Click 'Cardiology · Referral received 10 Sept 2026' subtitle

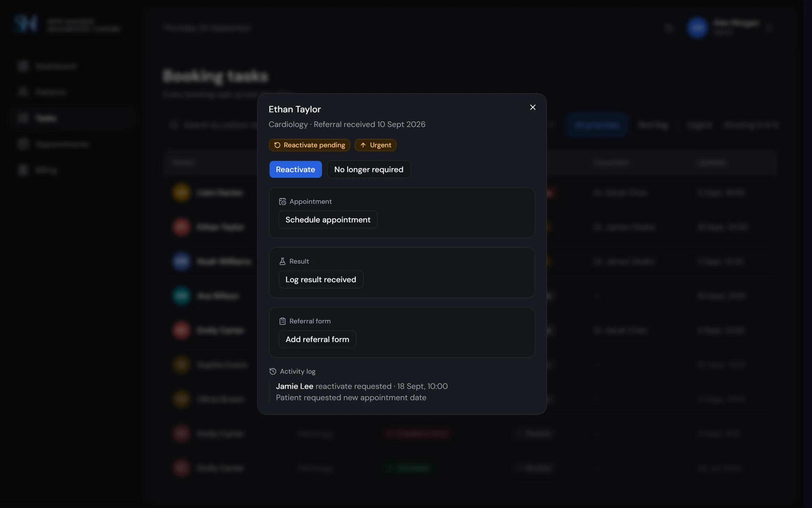347,124
